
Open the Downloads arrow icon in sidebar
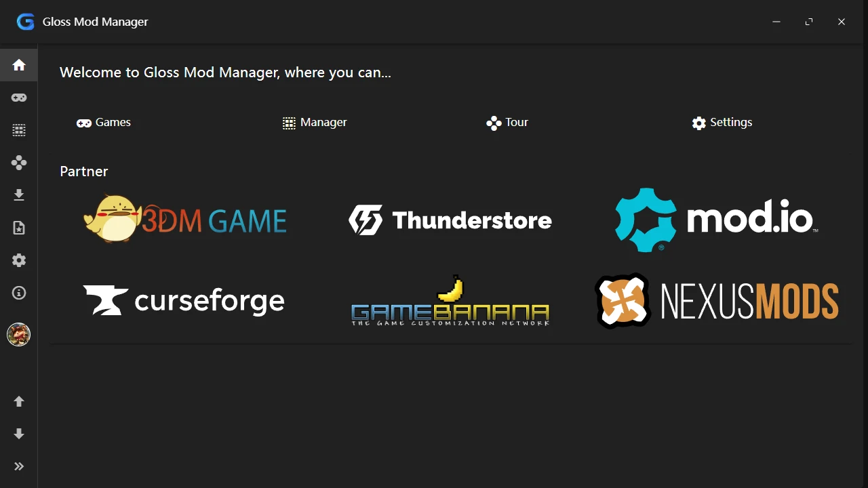tap(19, 195)
